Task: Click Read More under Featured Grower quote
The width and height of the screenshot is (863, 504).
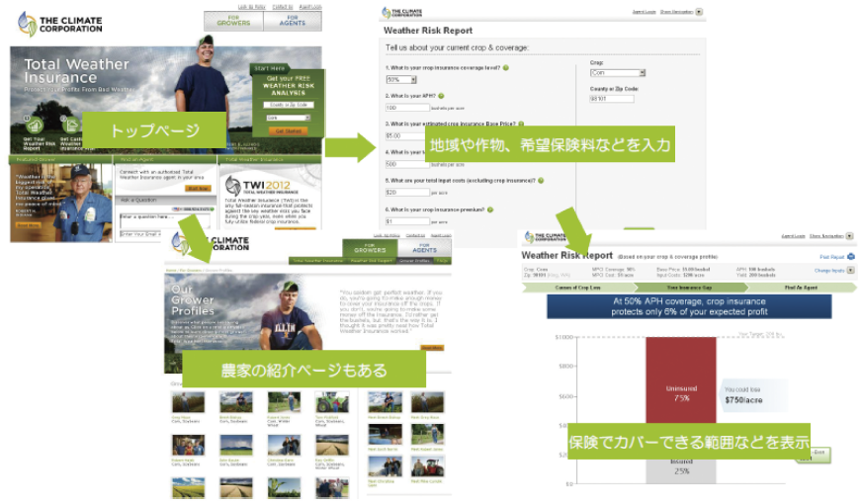Action: 28,225
